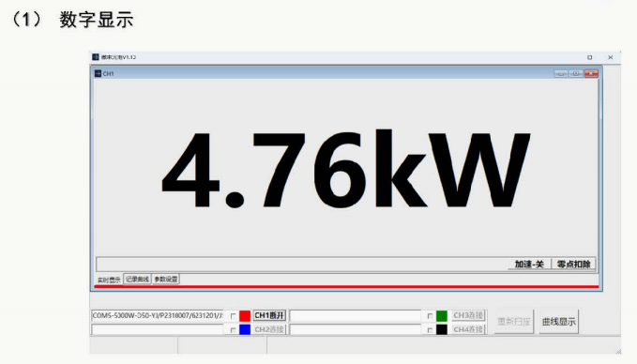Image resolution: width=637 pixels, height=364 pixels.
Task: Toggle the checkbox beside the blue CH2 swatch
Action: (x=234, y=330)
